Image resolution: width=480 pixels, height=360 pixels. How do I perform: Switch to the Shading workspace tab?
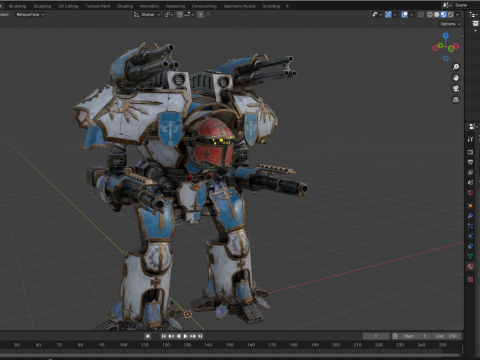[x=125, y=6]
